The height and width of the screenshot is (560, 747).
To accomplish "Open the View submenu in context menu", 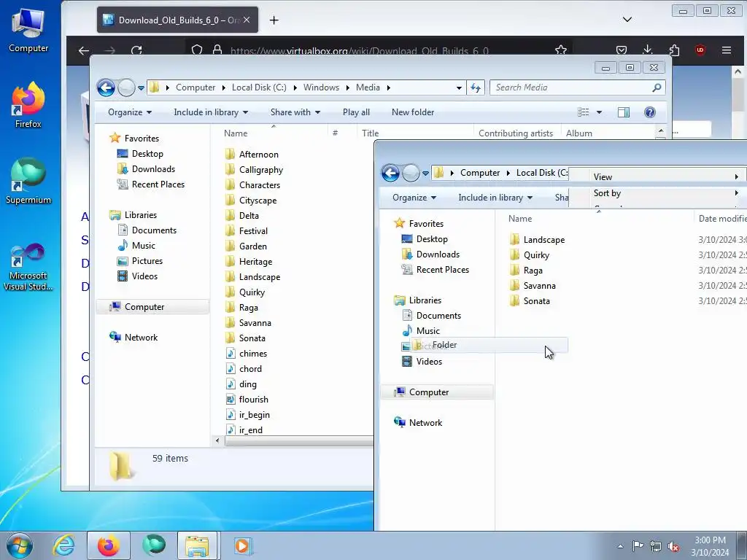I will 657,177.
